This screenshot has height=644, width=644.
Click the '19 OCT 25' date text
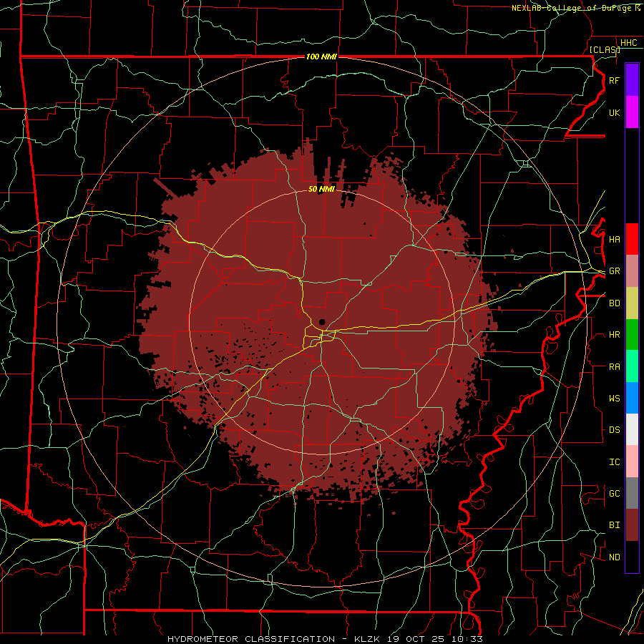click(416, 639)
